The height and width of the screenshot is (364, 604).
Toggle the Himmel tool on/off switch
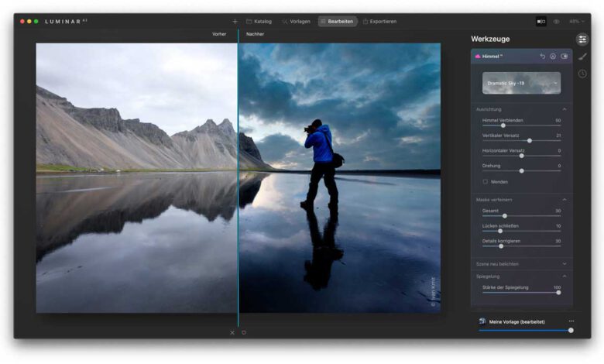tap(565, 57)
